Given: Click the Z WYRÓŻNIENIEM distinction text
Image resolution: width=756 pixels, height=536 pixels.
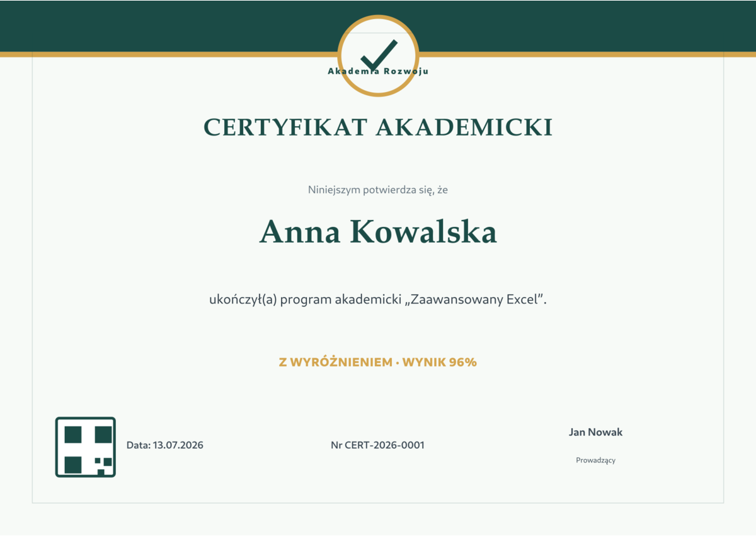Looking at the screenshot, I should coord(335,362).
